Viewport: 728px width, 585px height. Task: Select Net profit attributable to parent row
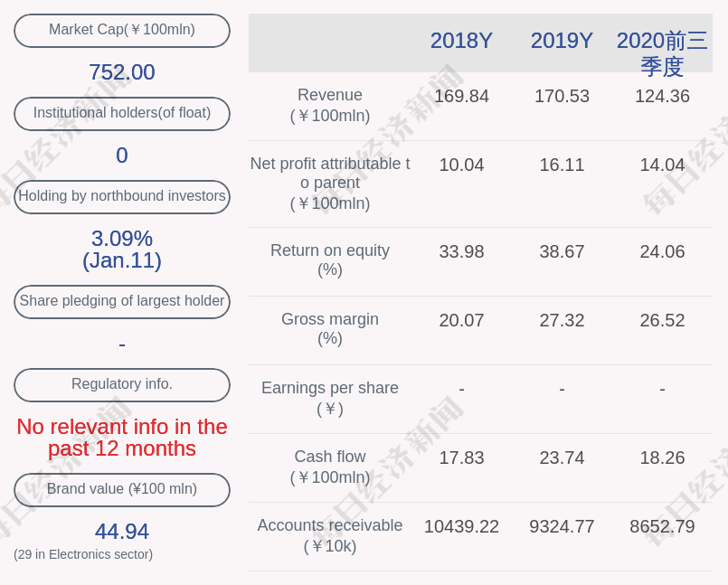tap(330, 184)
